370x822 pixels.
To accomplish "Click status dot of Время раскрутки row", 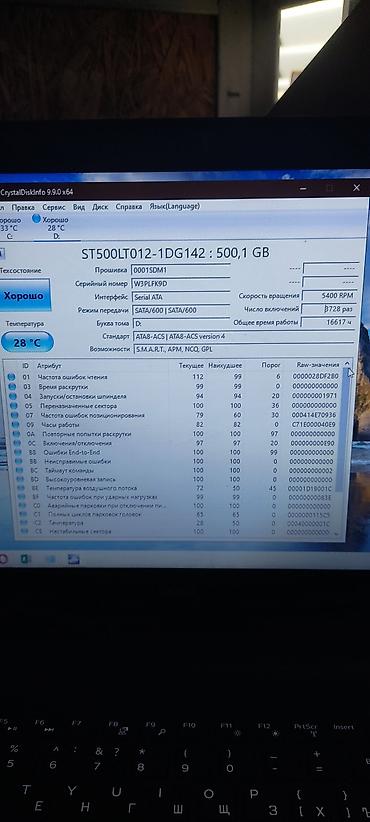I will click(12, 386).
